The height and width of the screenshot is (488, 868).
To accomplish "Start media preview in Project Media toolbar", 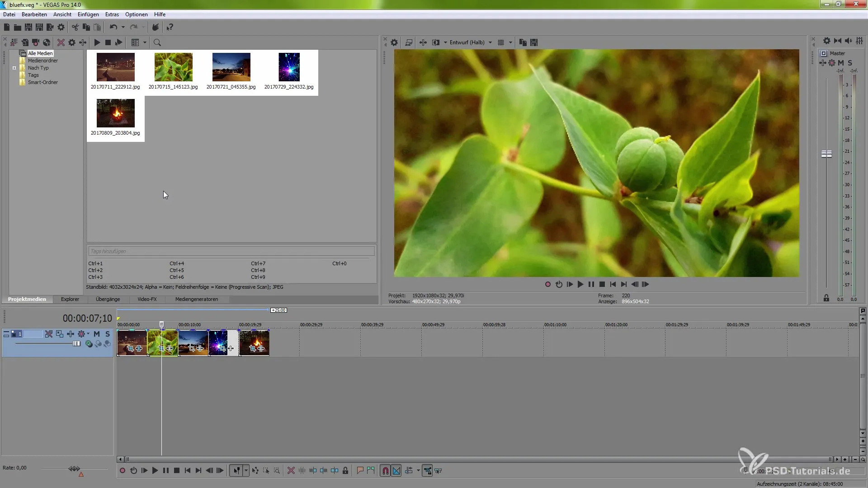I will pyautogui.click(x=97, y=42).
